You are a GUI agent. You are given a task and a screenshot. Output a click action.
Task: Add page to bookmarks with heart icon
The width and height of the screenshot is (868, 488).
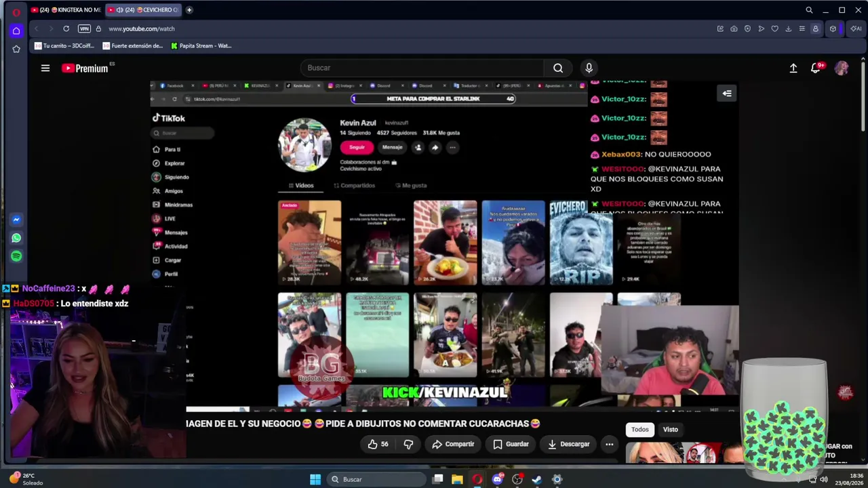[x=774, y=28]
